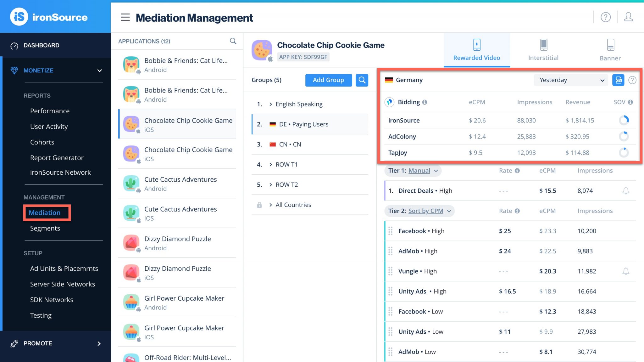The width and height of the screenshot is (644, 362).
Task: Export data with the CSV icon
Action: point(618,80)
